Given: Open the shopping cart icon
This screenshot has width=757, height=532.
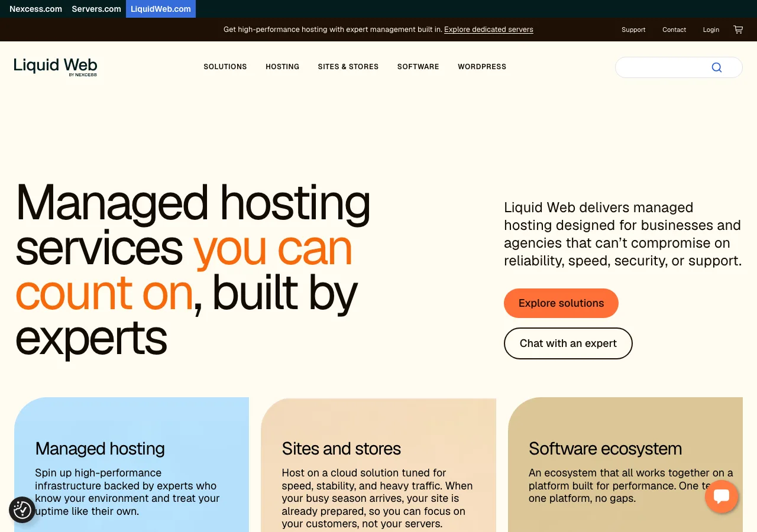Looking at the screenshot, I should (738, 30).
